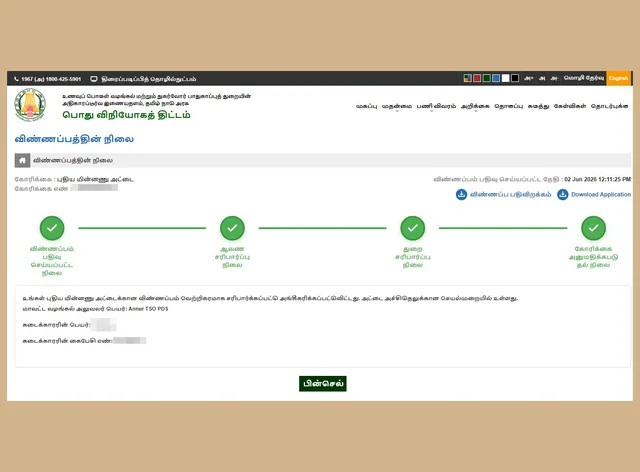Open the கேள்விகள் menu item
The image size is (640, 472).
tap(570, 106)
